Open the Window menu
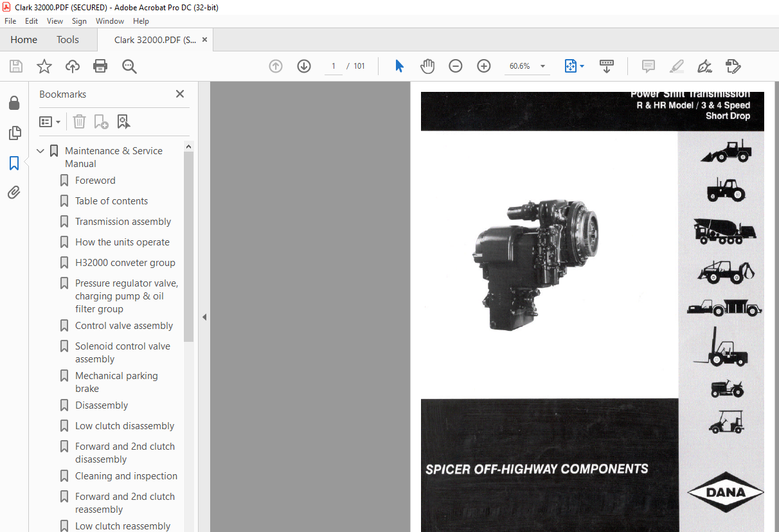 [x=110, y=21]
